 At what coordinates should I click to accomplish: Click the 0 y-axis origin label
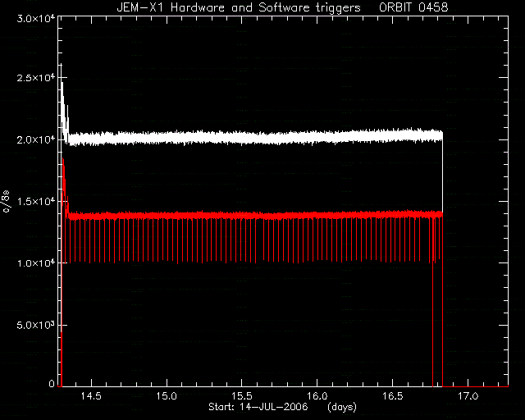click(x=52, y=384)
